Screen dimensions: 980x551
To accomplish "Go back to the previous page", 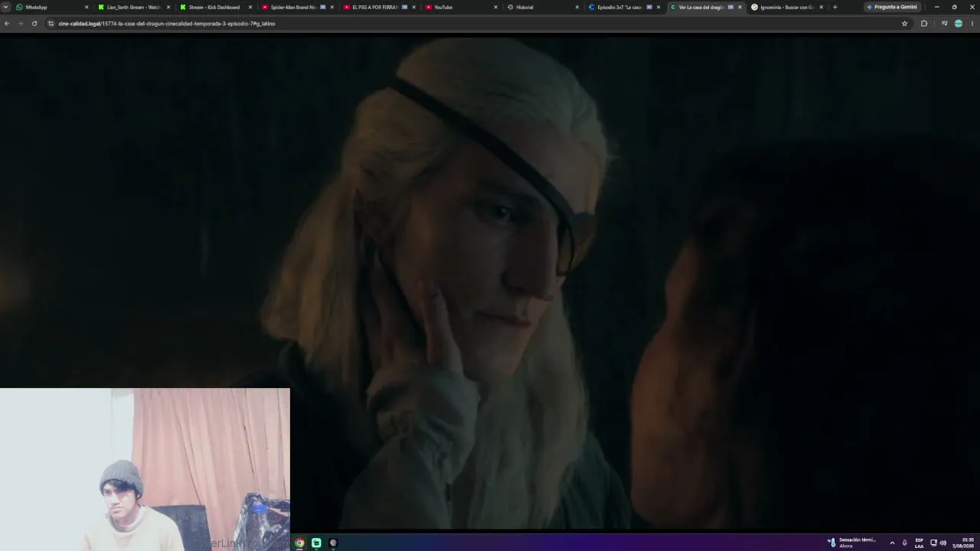I will click(7, 24).
